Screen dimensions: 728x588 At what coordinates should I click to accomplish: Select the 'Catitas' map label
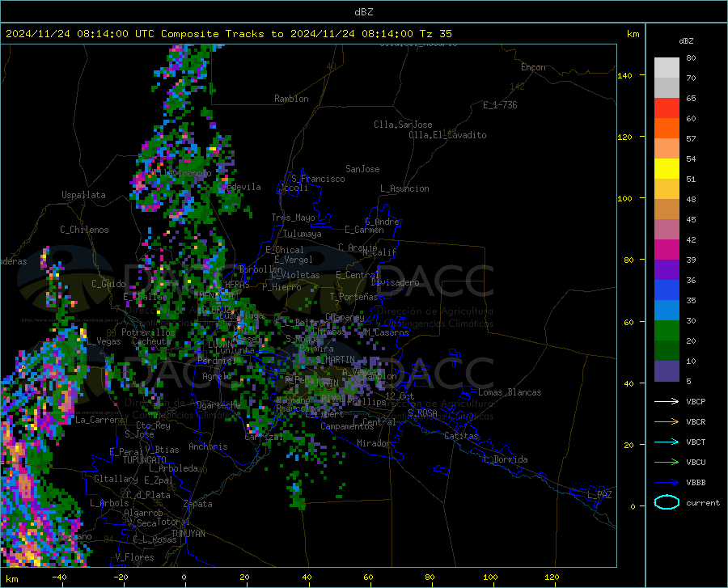[x=461, y=436]
